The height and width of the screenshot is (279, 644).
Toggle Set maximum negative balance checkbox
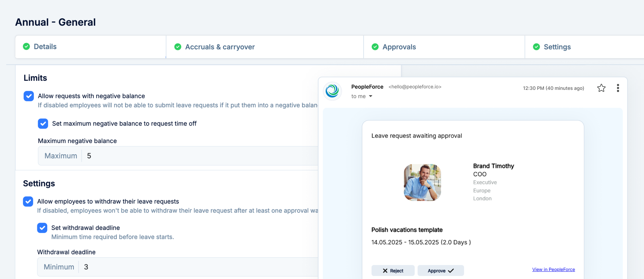(x=43, y=124)
